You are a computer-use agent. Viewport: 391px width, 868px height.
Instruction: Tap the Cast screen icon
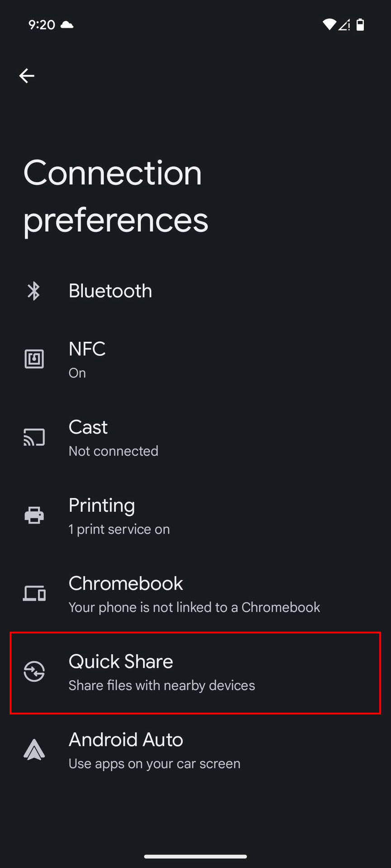(34, 438)
